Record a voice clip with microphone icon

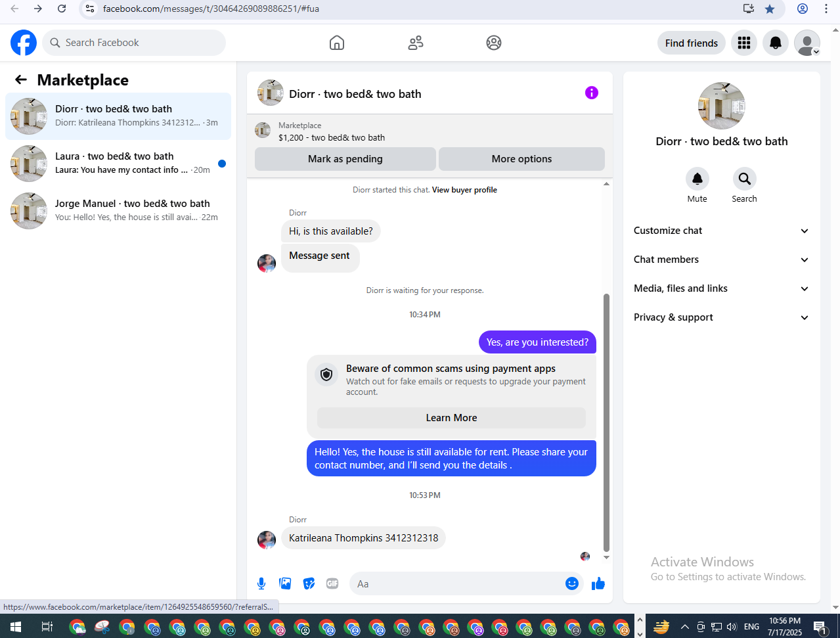point(261,583)
